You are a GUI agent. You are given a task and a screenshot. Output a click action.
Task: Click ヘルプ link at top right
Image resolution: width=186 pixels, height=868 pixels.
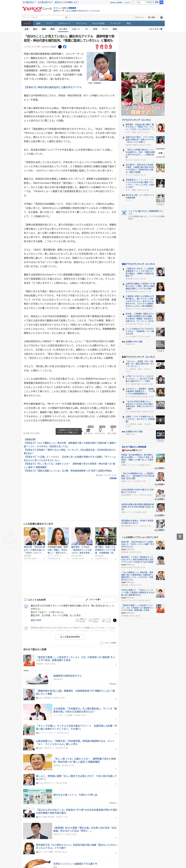point(127,2)
